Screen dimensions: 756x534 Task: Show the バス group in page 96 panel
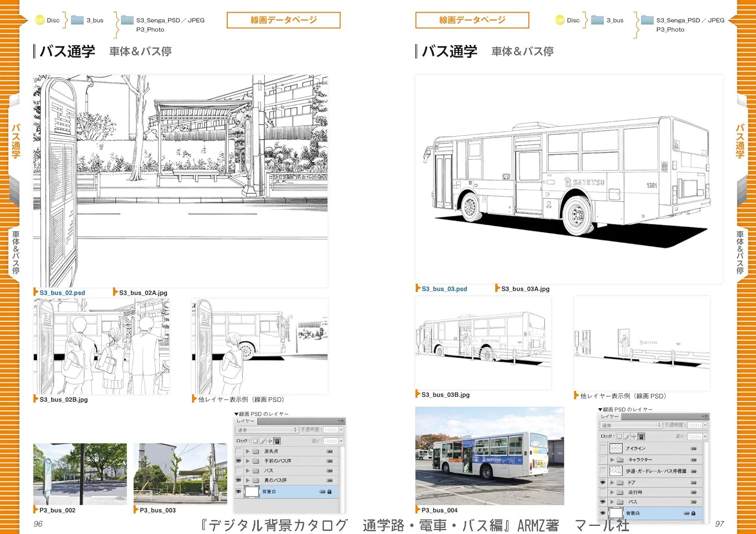[238, 470]
